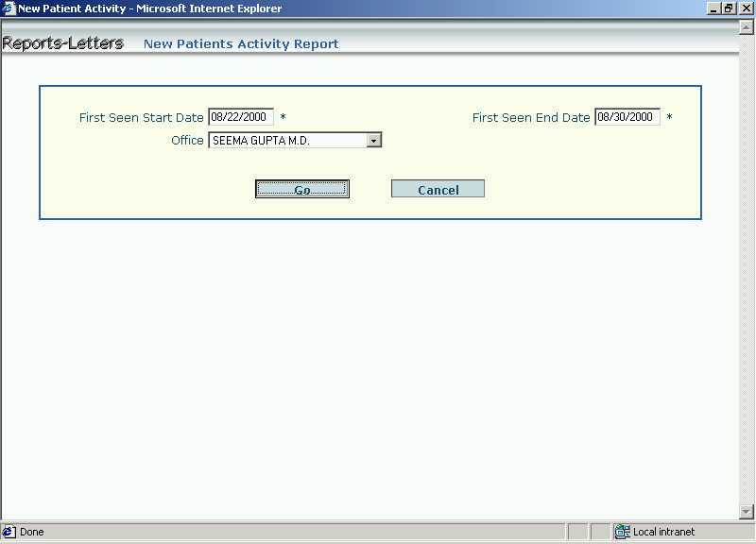Restore down the Internet Explorer window
This screenshot has height=544, width=756.
click(x=729, y=8)
